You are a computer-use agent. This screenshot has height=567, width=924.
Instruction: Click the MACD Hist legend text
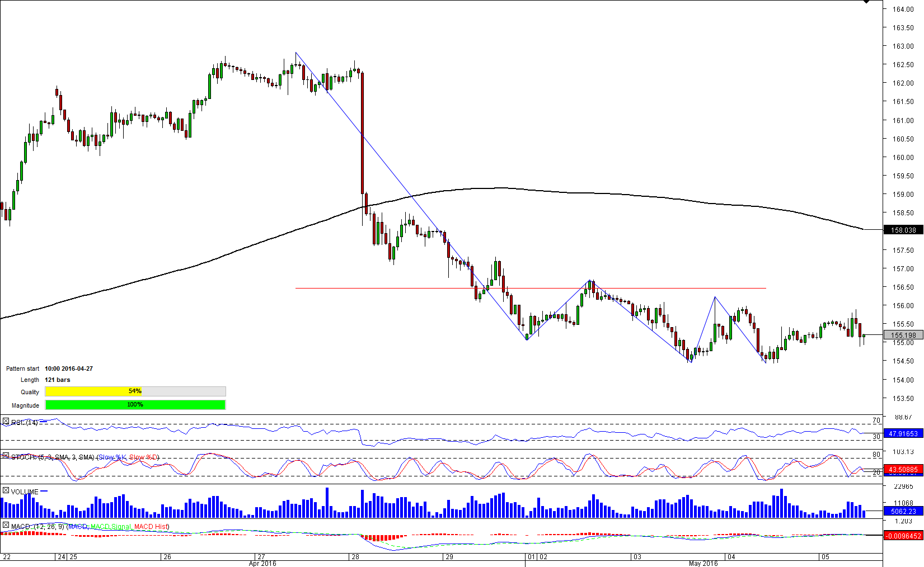(x=151, y=527)
